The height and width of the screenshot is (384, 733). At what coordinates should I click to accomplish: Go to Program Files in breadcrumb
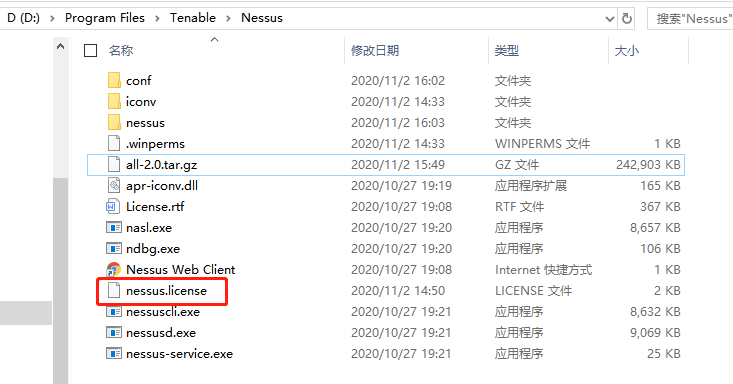pyautogui.click(x=105, y=18)
